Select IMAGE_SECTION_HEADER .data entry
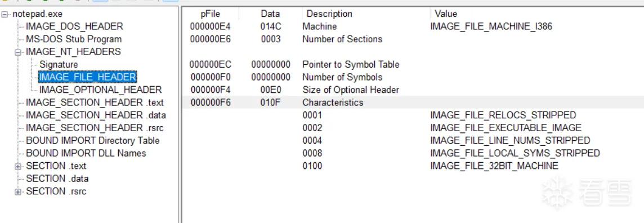This screenshot has width=644, height=223. click(96, 115)
